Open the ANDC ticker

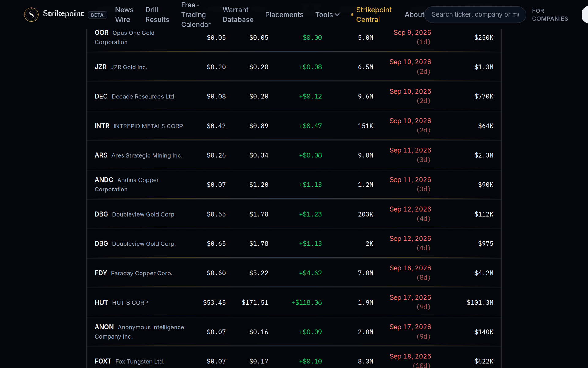[x=104, y=180]
